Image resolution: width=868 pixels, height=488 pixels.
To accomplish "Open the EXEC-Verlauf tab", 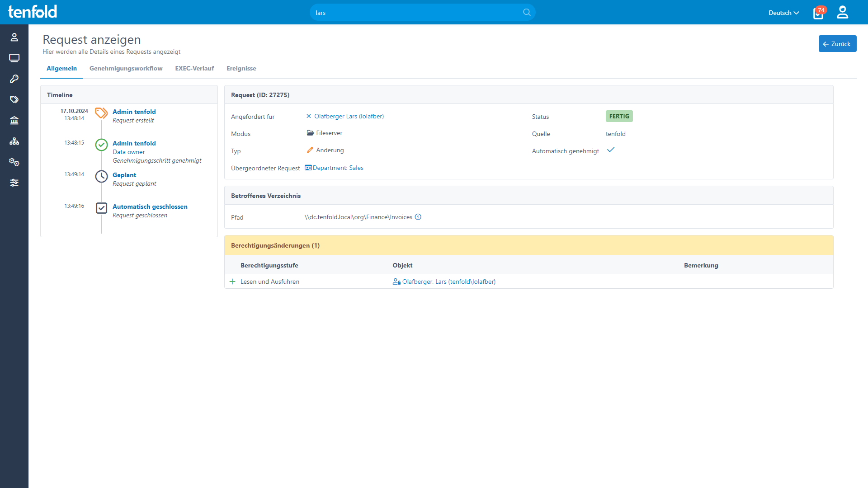I will (x=194, y=68).
